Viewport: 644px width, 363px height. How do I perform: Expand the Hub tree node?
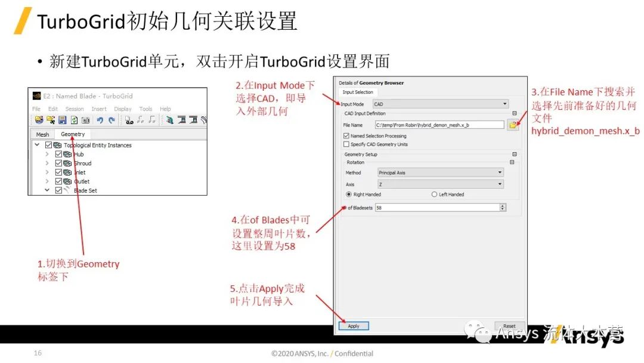(47, 154)
